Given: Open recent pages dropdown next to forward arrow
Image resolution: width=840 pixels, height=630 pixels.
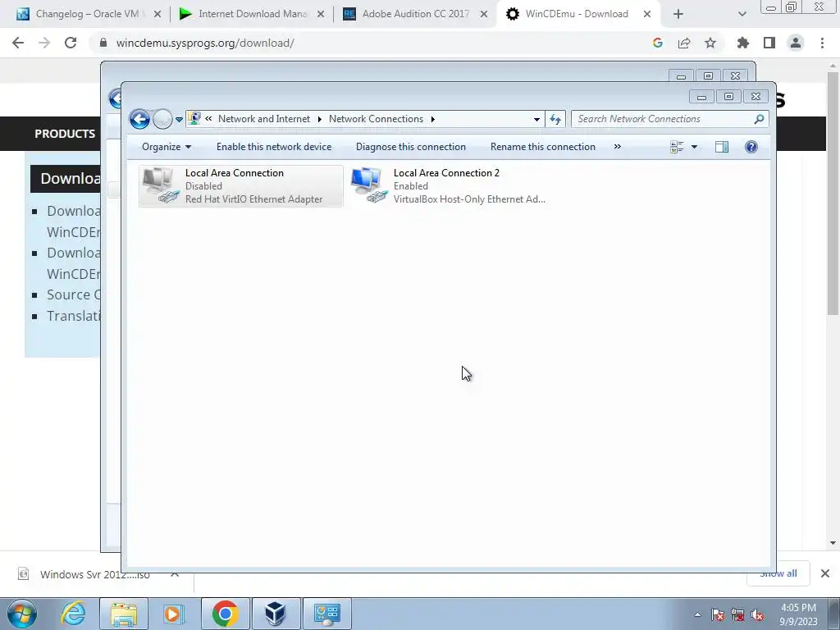Looking at the screenshot, I should click(x=179, y=120).
